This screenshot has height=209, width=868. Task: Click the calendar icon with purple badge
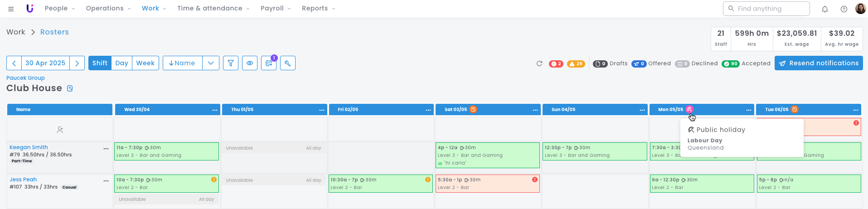(x=269, y=63)
